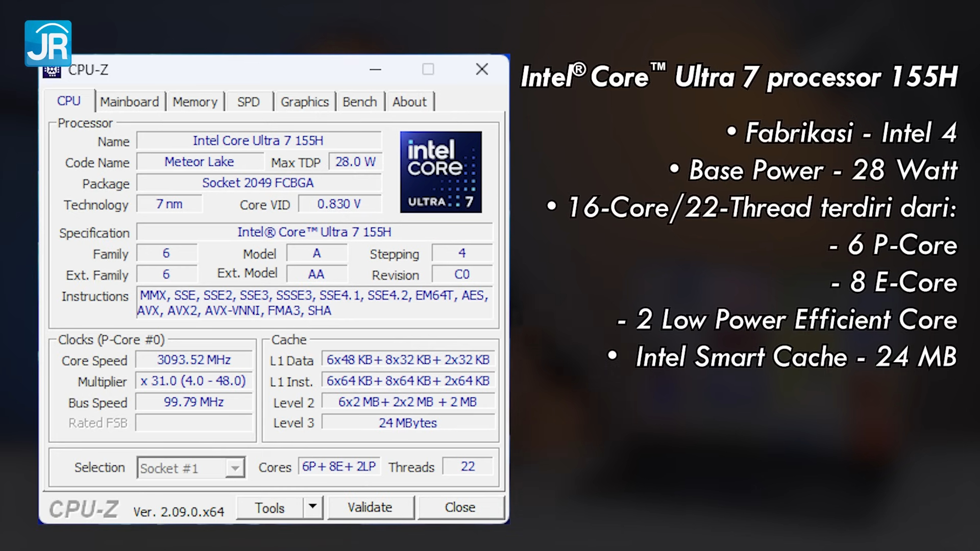Click the Level 3 cache value field
This screenshot has height=551, width=980.
[407, 422]
